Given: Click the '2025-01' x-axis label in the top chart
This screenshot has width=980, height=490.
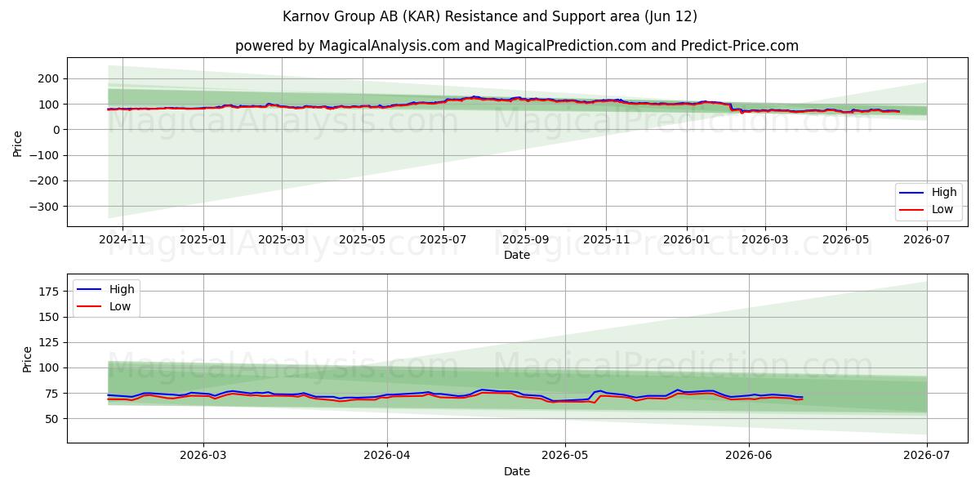Looking at the screenshot, I should [203, 240].
